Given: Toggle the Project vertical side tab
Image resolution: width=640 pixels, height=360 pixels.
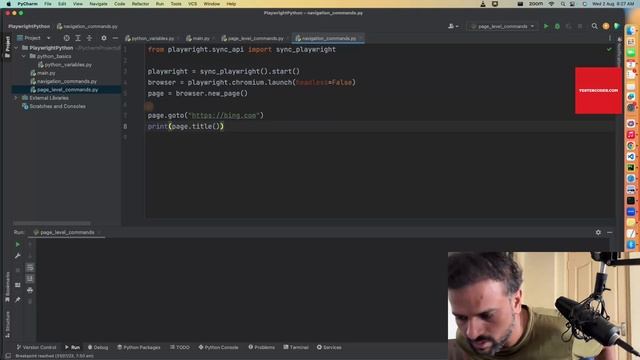Looking at the screenshot, I should click(x=7, y=47).
